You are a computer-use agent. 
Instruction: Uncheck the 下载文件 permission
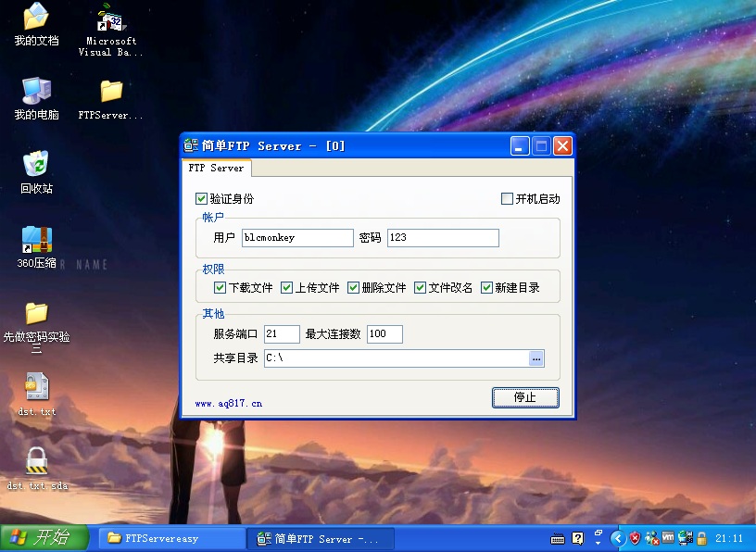[x=220, y=288]
